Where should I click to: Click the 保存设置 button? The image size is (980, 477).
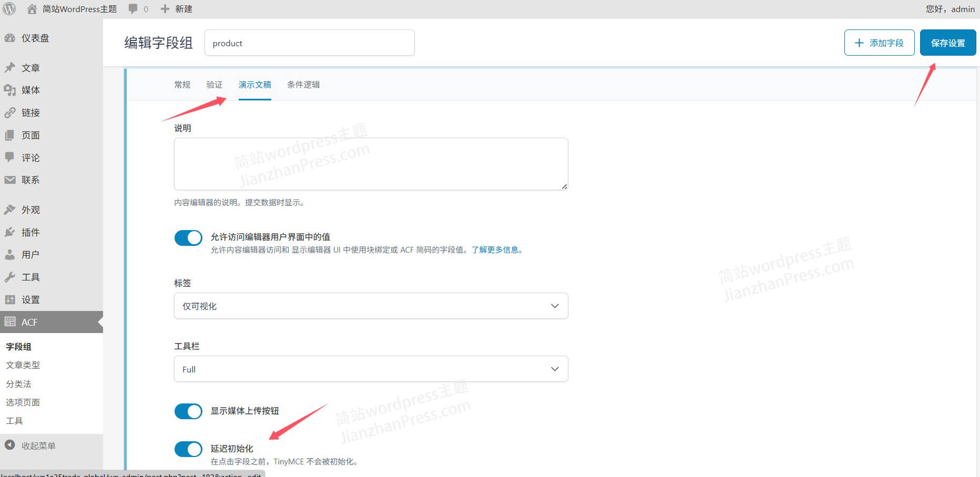tap(947, 43)
